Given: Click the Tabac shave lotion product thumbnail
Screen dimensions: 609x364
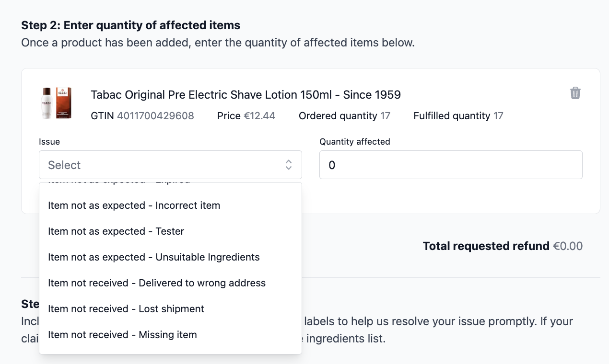Looking at the screenshot, I should click(x=56, y=102).
